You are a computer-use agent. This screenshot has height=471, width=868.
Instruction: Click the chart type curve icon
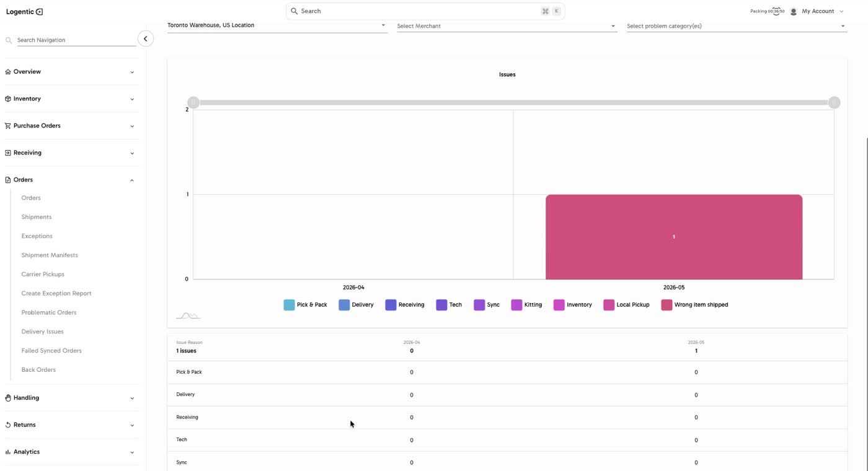pyautogui.click(x=188, y=316)
